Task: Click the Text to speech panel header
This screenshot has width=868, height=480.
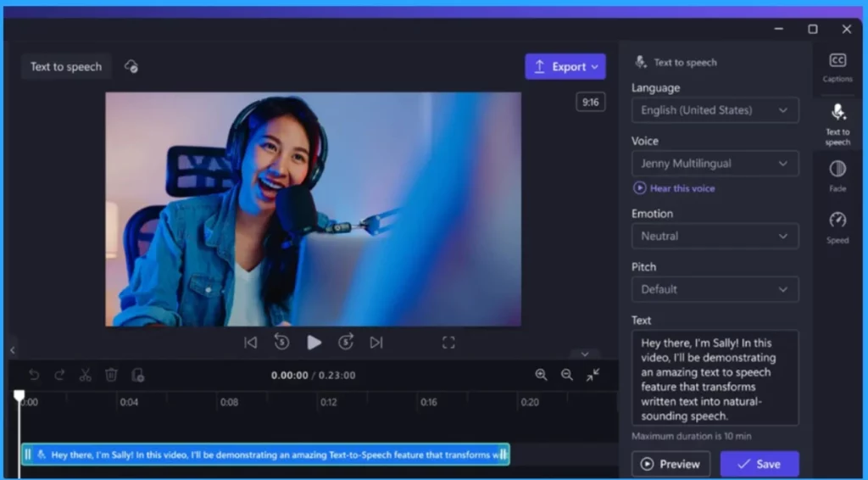Action: point(676,62)
